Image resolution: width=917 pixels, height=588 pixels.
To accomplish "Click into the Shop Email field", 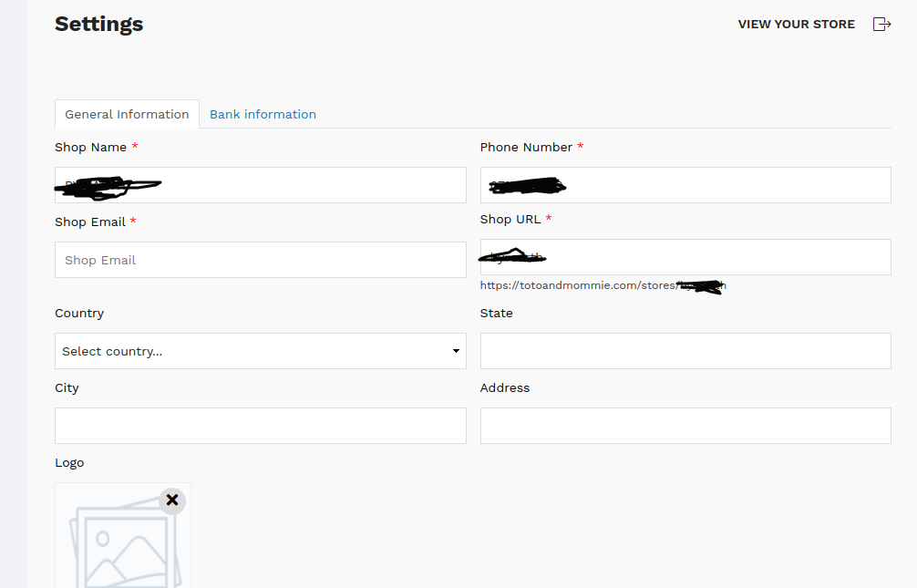I will (x=261, y=260).
